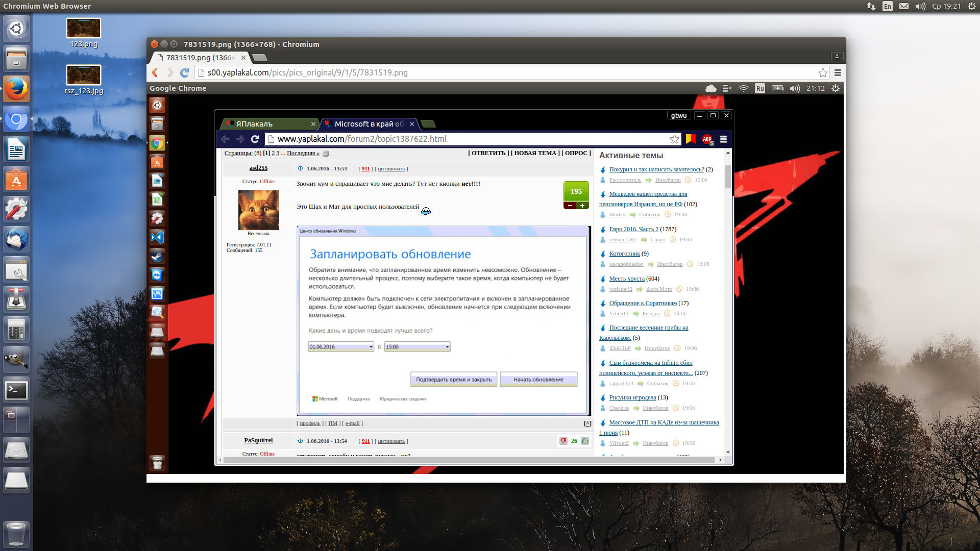Launch the Calculator from the launcher
This screenshot has width=980, height=551.
coord(16,330)
